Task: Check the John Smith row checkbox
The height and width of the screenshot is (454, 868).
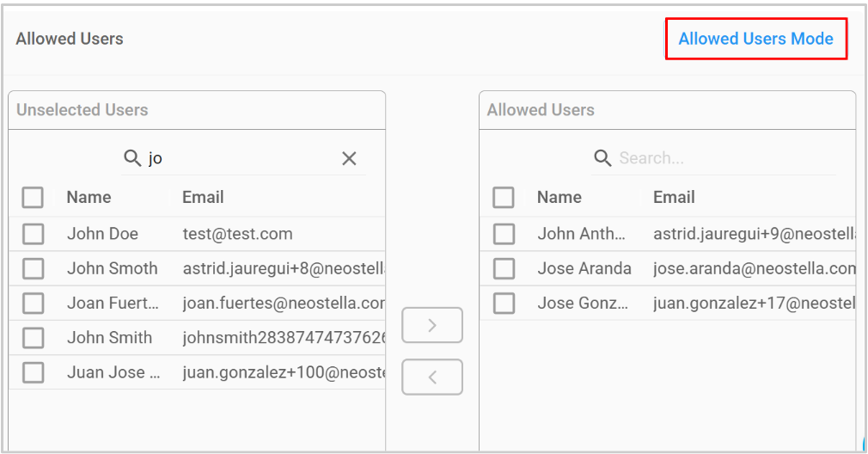Action: [x=34, y=338]
